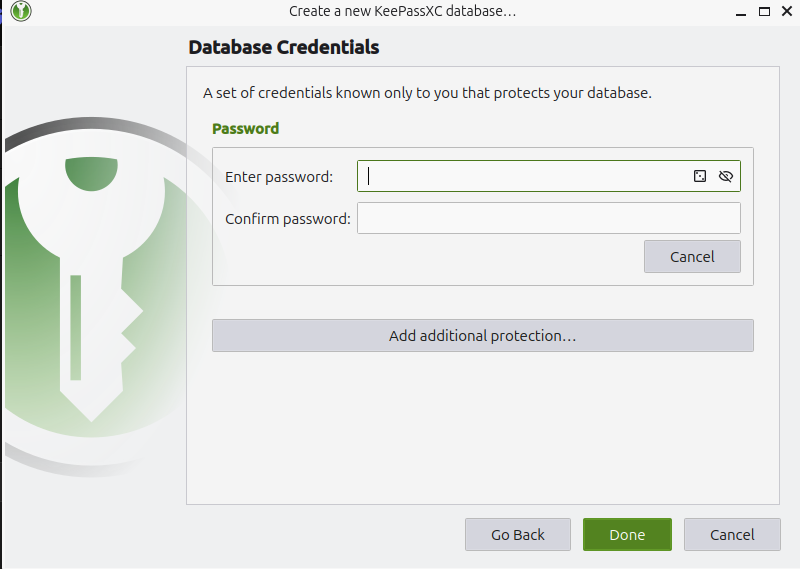
Task: Click the "Enter password:" label text
Action: point(278,177)
